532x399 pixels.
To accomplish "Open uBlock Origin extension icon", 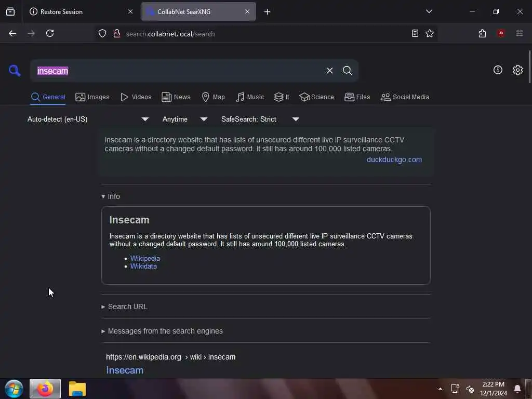I will tap(500, 33).
